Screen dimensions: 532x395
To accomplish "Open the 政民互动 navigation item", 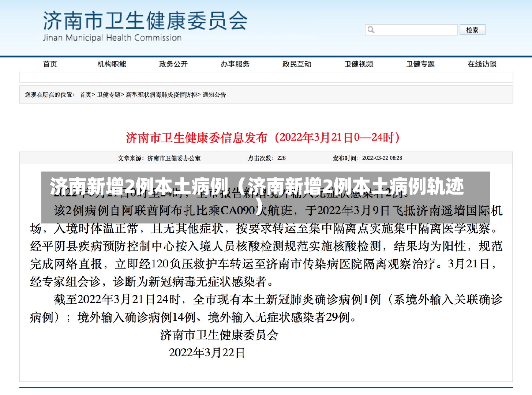I will [x=297, y=64].
